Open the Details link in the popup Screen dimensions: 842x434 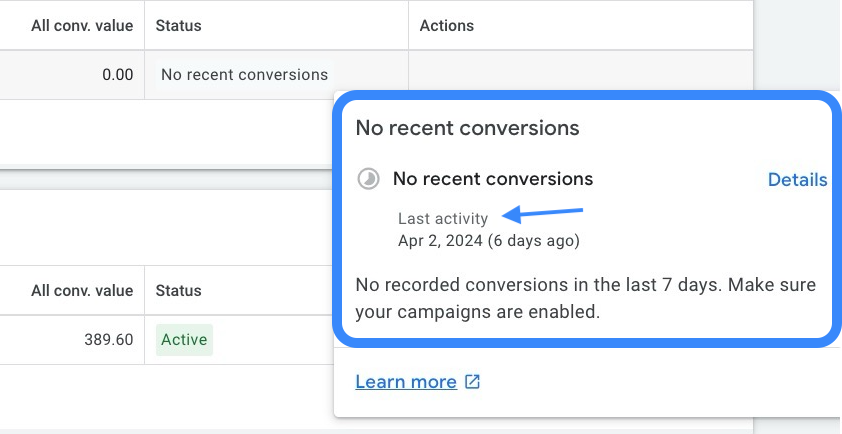[x=797, y=179]
